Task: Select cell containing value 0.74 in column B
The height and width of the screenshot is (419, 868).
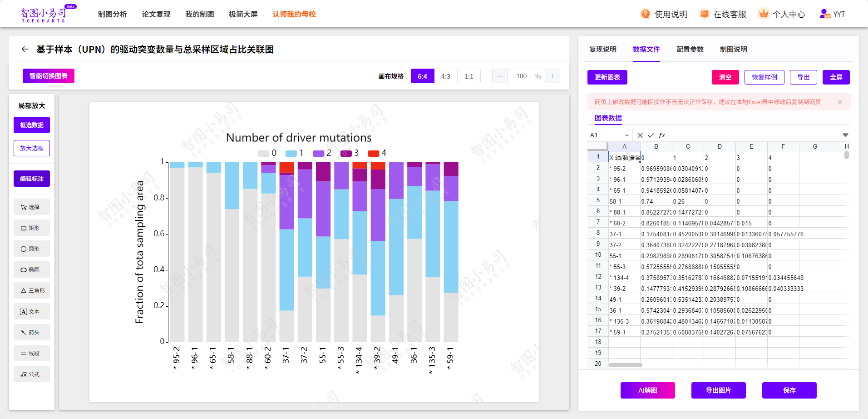Action: coord(656,201)
